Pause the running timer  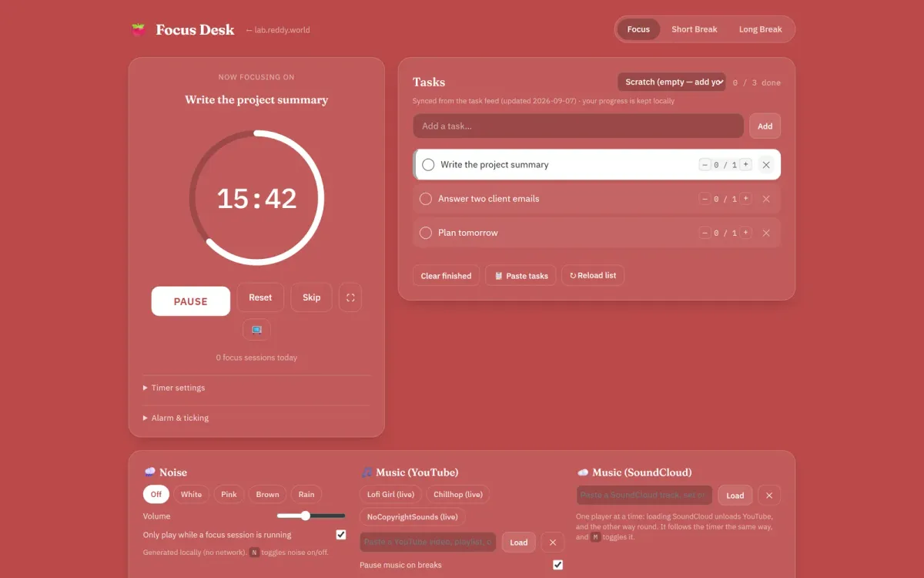(x=191, y=301)
